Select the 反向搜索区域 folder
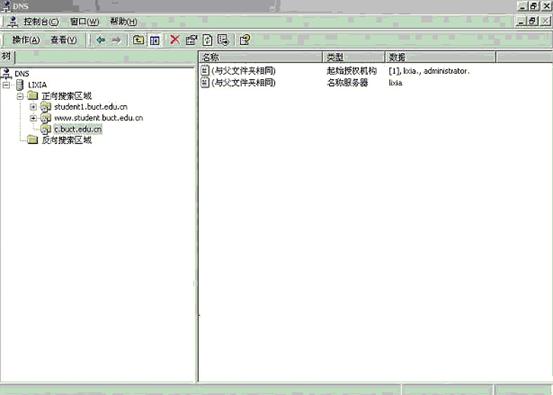Screen dimensions: 553x395 point(67,140)
